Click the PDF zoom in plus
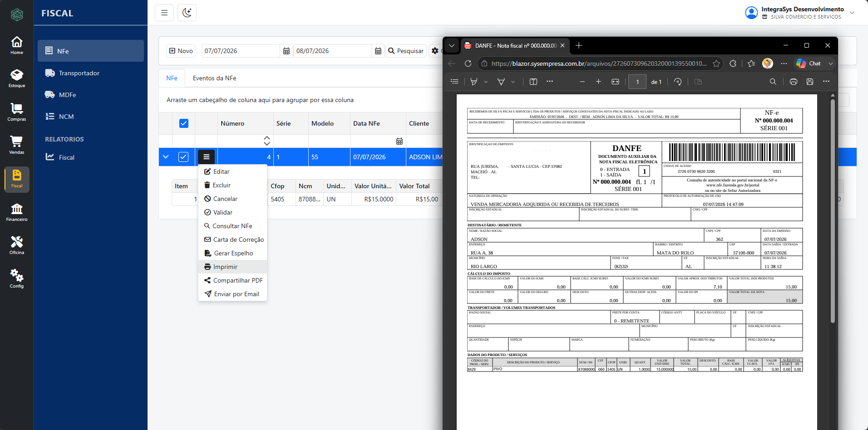Image resolution: width=868 pixels, height=430 pixels. pyautogui.click(x=598, y=82)
